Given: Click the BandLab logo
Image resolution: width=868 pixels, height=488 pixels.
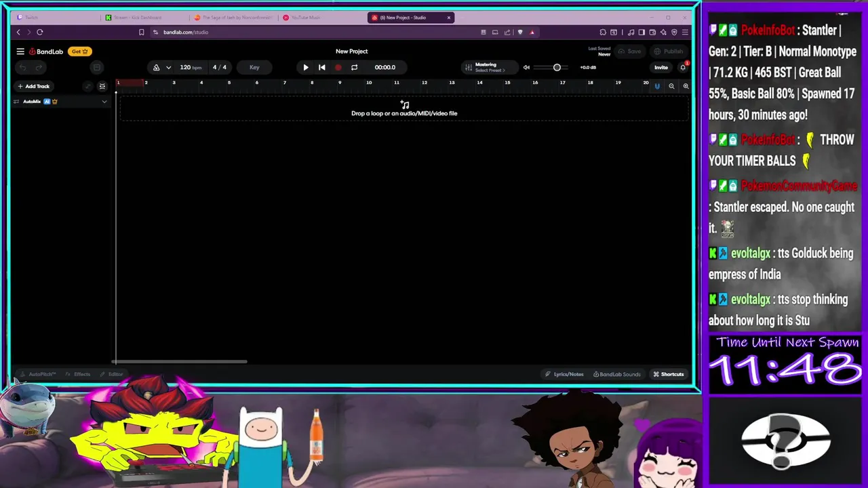Looking at the screenshot, I should (x=46, y=52).
